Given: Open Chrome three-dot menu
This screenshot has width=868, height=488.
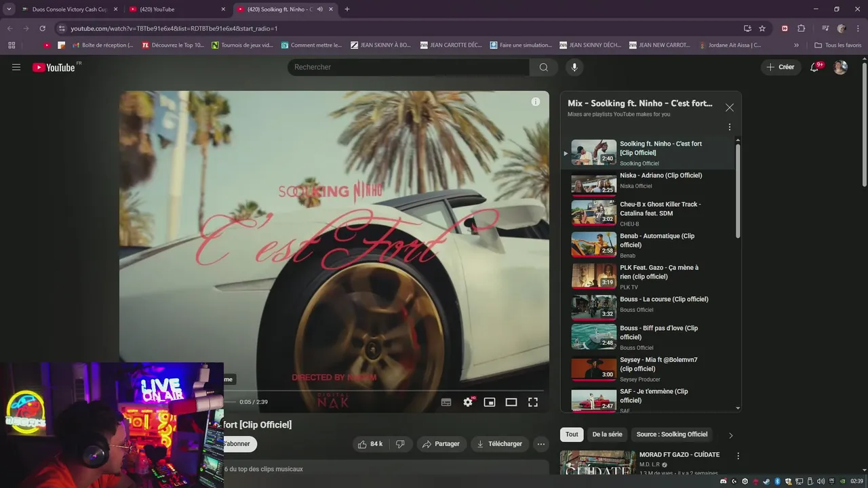Looking at the screenshot, I should click(858, 28).
